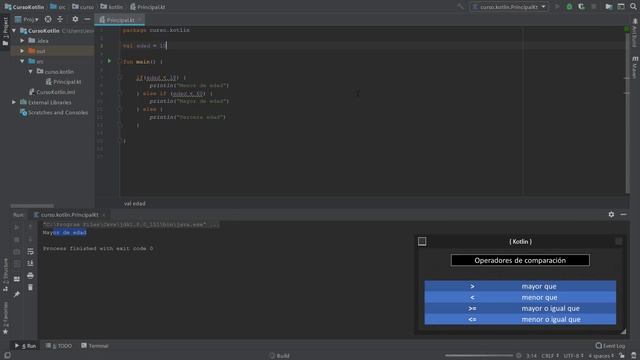Open Project Structure icon in top toolbar
Screen dimensions: 640x360
click(x=609, y=7)
